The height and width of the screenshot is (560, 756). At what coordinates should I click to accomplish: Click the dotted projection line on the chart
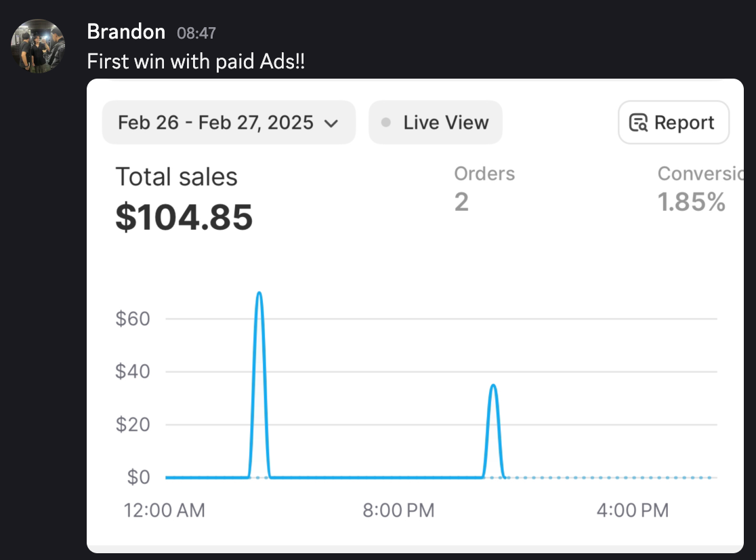click(x=610, y=477)
